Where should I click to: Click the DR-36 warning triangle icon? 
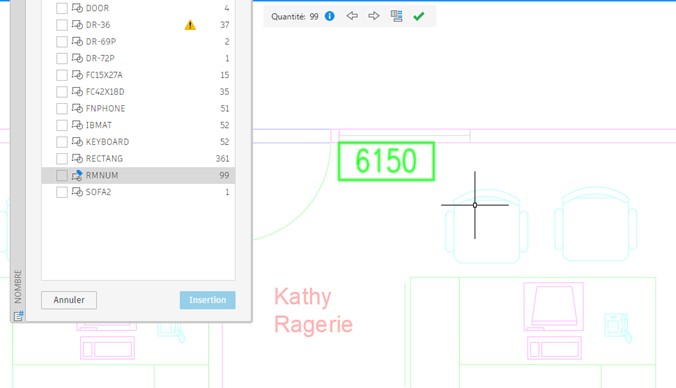tap(190, 25)
